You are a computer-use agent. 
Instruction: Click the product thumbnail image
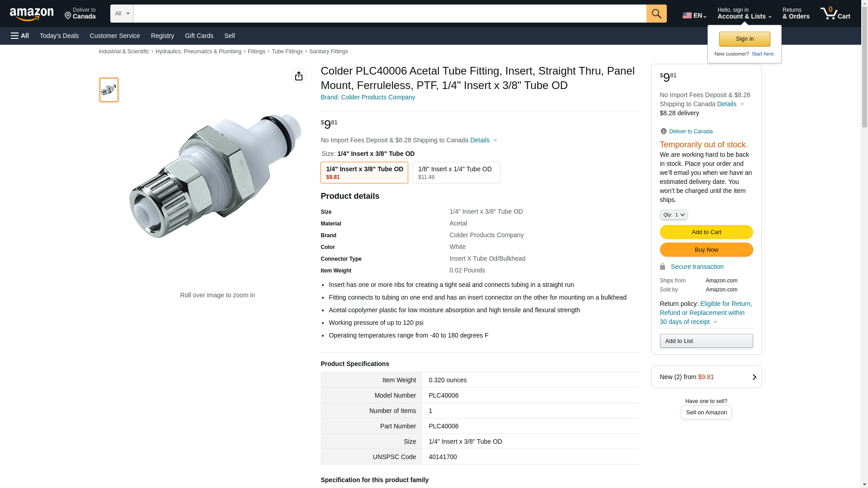click(x=109, y=90)
